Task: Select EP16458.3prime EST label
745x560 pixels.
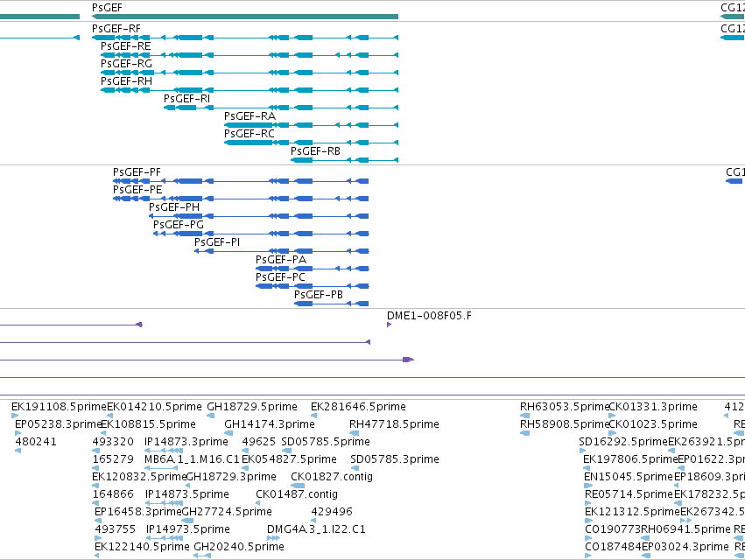Action: [x=138, y=512]
